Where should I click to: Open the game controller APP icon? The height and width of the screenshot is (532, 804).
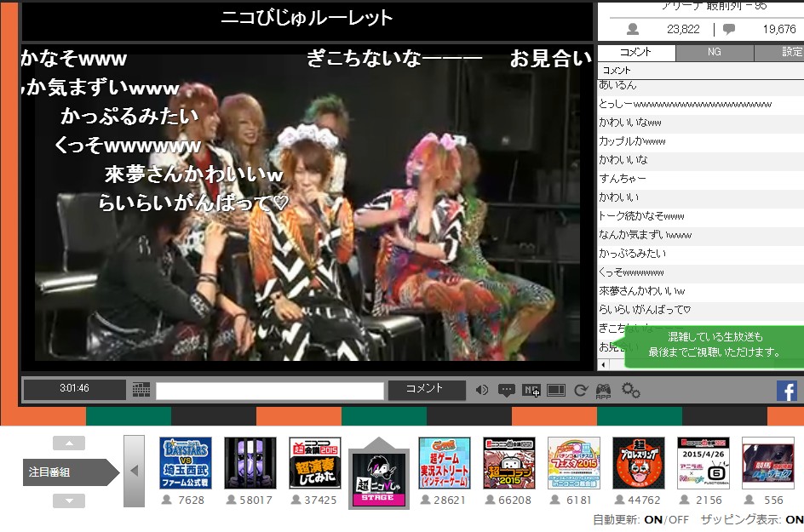coord(604,391)
